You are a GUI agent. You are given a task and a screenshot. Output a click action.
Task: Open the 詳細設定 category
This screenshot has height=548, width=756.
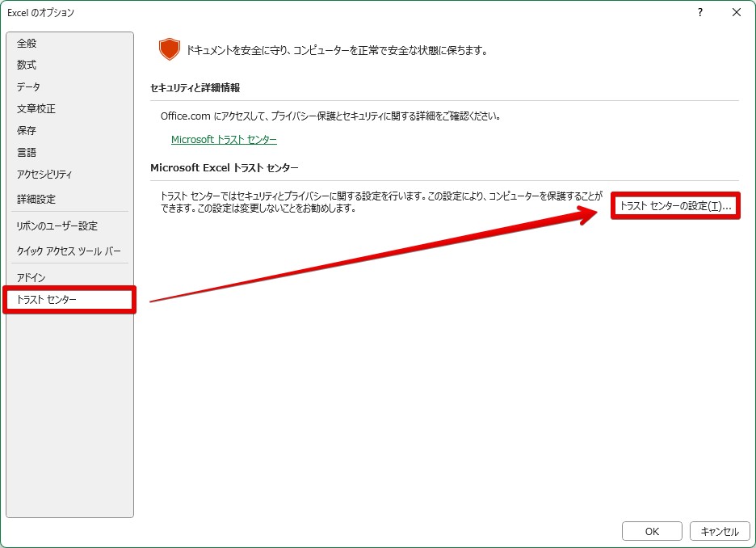click(70, 199)
